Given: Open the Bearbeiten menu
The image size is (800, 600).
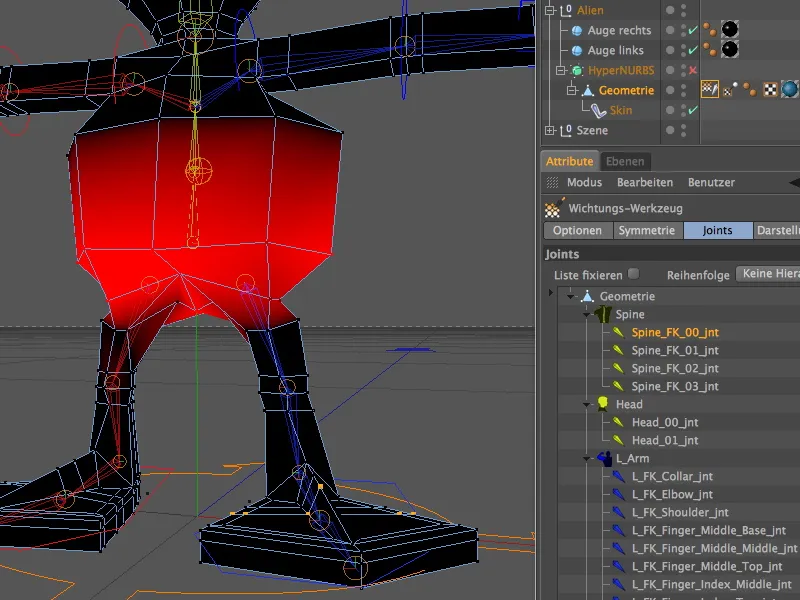Looking at the screenshot, I should [x=645, y=182].
